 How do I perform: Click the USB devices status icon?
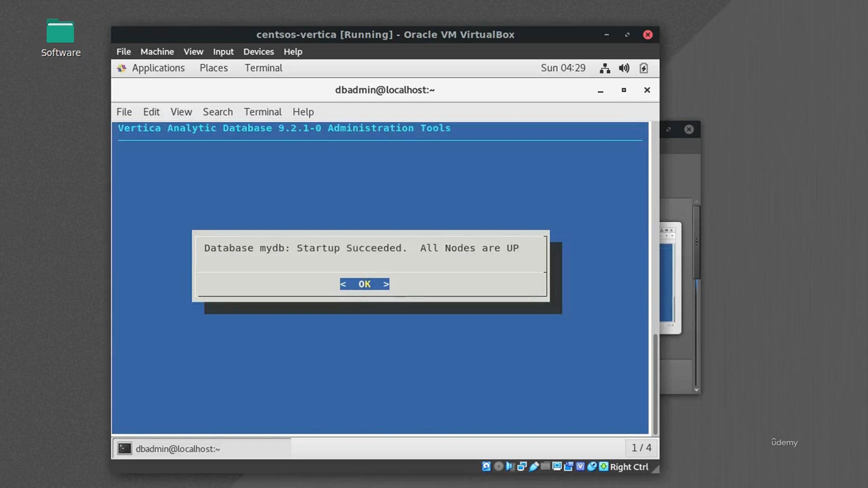[534, 467]
